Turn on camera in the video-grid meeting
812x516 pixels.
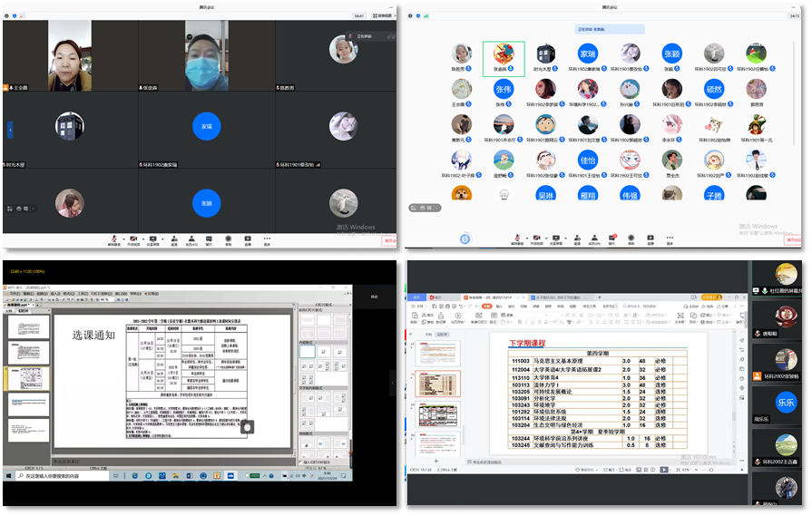tap(133, 239)
